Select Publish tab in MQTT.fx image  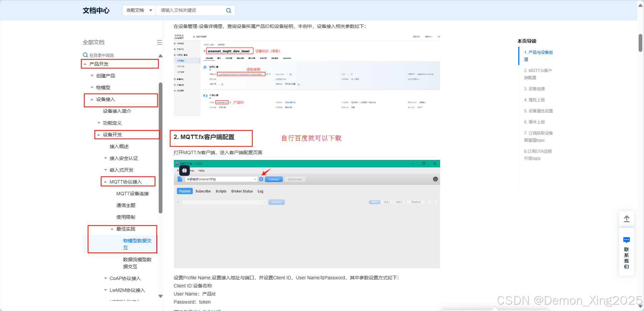pos(185,191)
